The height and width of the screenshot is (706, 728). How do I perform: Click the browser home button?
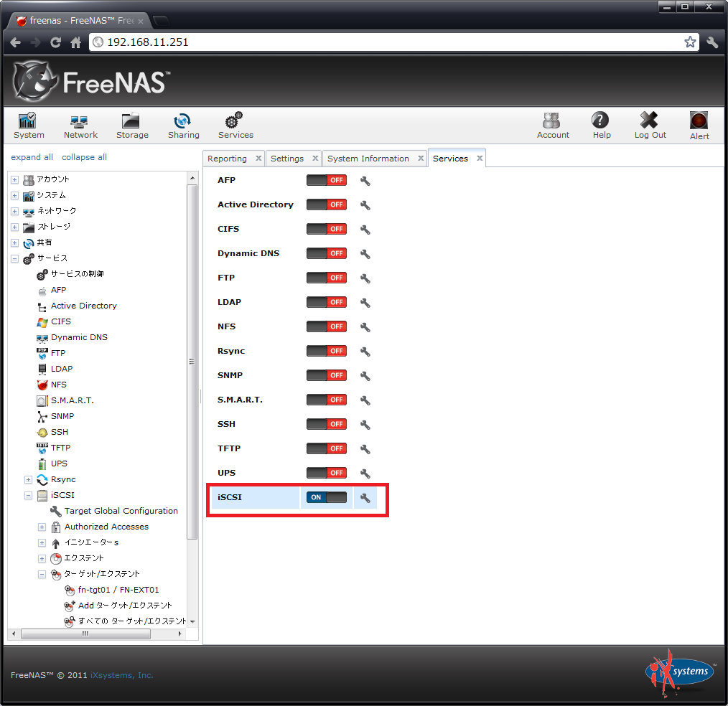[75, 42]
